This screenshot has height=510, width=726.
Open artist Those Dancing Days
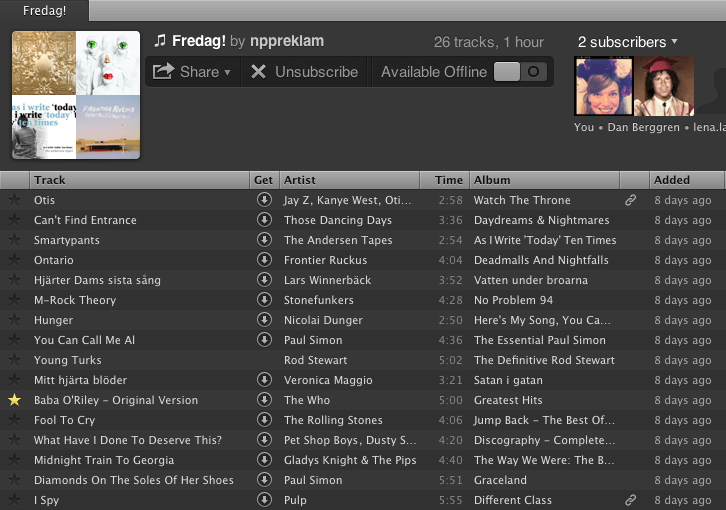point(338,220)
